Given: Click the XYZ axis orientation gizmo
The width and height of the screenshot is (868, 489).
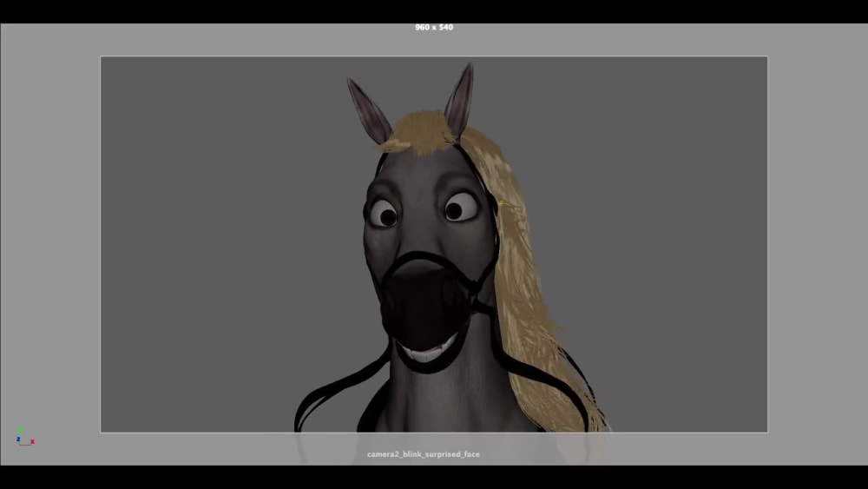Looking at the screenshot, I should (x=25, y=437).
